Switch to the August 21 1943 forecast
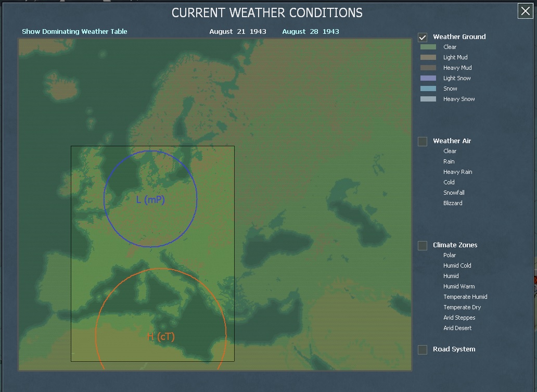The image size is (537, 392). [x=239, y=31]
